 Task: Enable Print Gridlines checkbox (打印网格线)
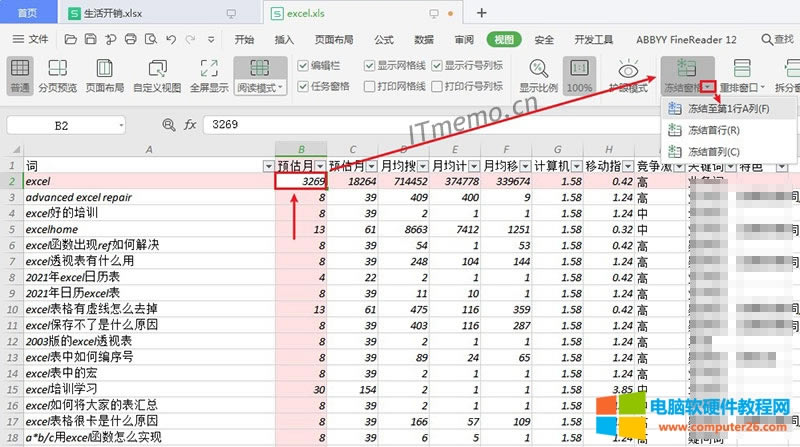369,86
